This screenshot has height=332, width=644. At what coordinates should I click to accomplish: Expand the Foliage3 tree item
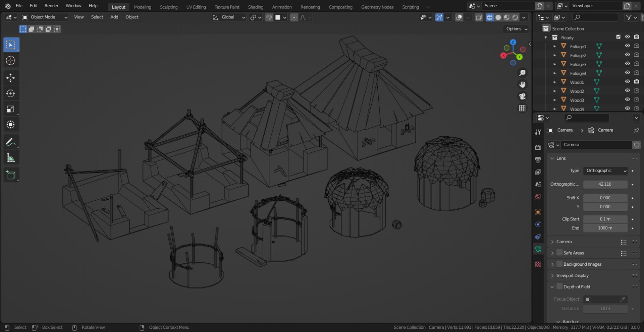554,64
